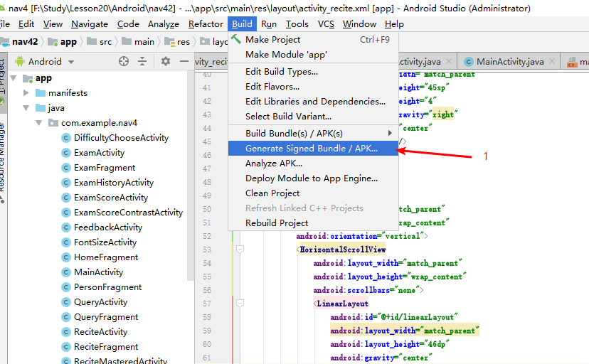Viewport: 589px width, 364px height.
Task: Click the class icon beside QueryFragment
Action: point(66,317)
